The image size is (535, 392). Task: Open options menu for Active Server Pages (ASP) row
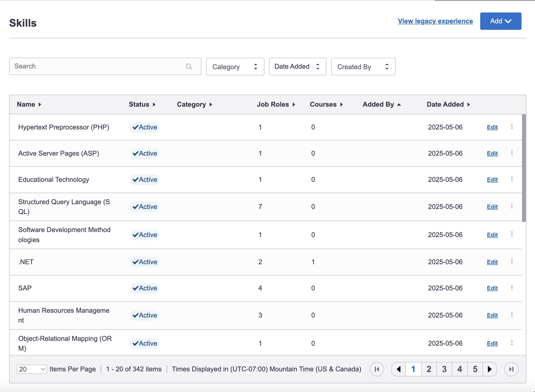tap(512, 153)
